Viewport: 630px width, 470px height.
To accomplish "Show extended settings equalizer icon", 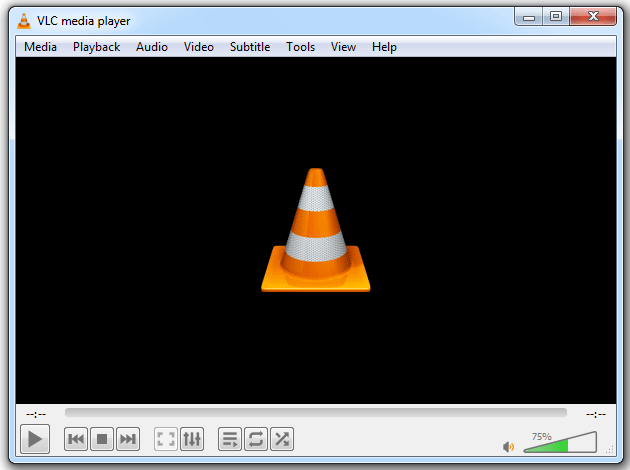I will [x=192, y=439].
